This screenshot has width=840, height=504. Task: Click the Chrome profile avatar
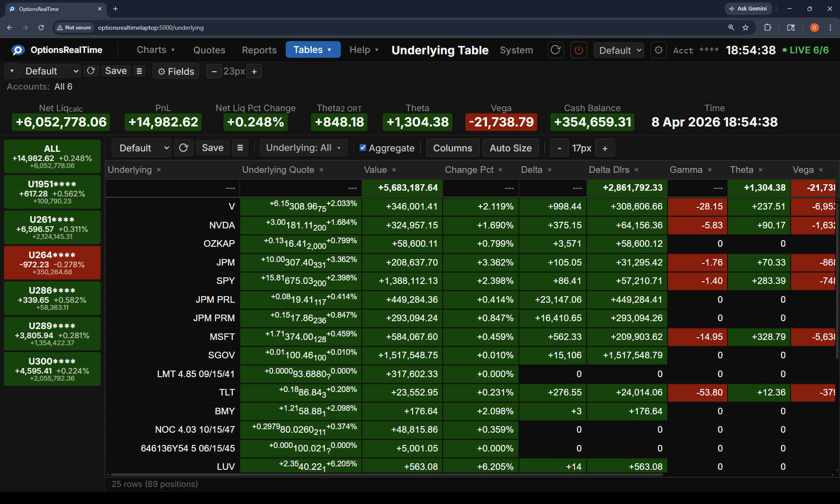point(814,28)
